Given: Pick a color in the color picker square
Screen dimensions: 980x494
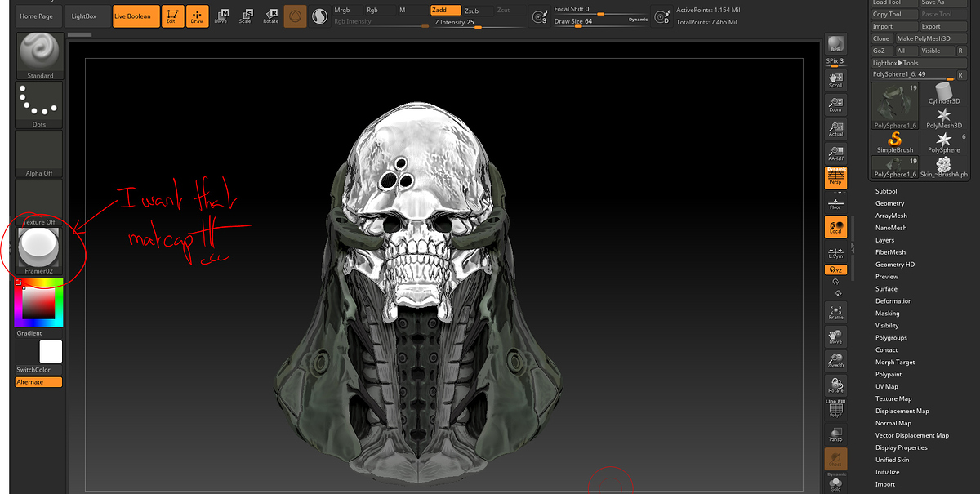Looking at the screenshot, I should click(x=38, y=303).
